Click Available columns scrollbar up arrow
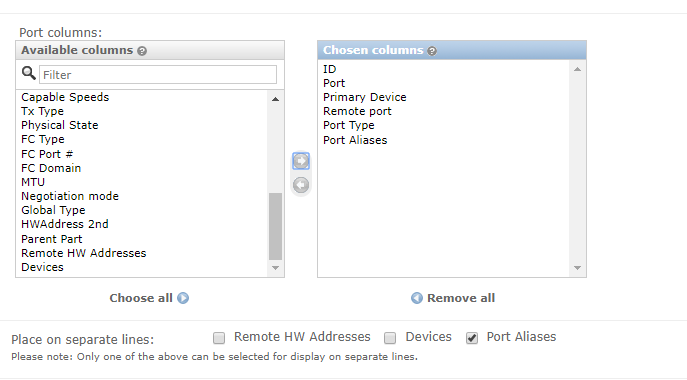Viewport: 687px width, 380px height. tap(276, 99)
